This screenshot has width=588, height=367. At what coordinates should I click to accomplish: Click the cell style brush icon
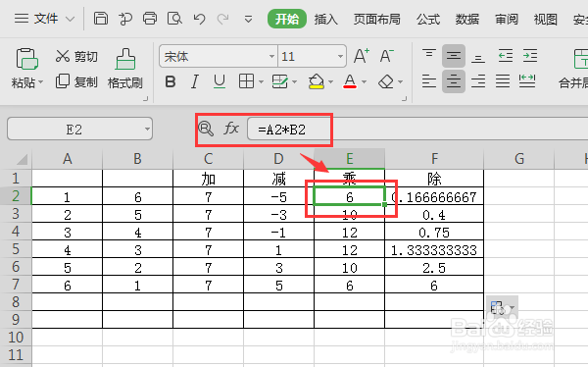(279, 81)
